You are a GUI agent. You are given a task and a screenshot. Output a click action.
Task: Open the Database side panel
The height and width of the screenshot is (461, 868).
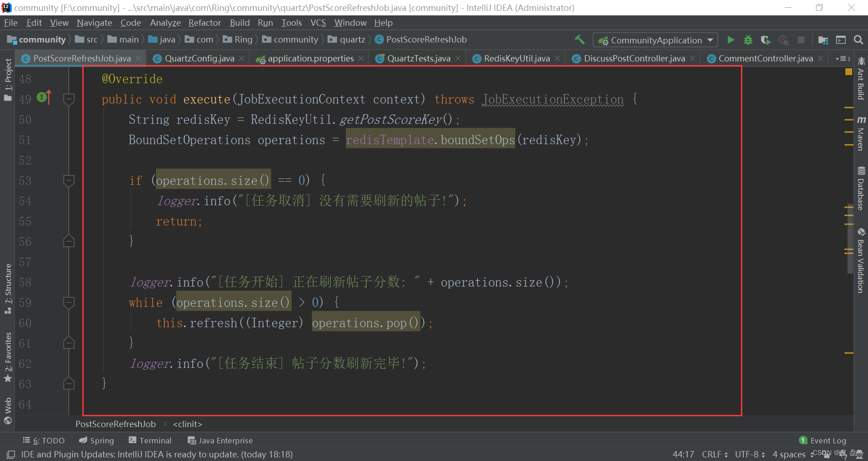861,188
